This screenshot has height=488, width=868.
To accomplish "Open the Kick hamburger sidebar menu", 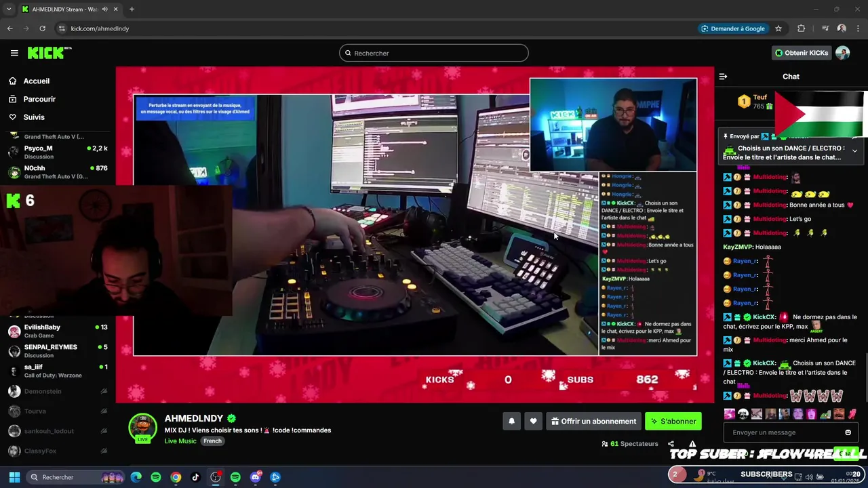I will [x=14, y=53].
